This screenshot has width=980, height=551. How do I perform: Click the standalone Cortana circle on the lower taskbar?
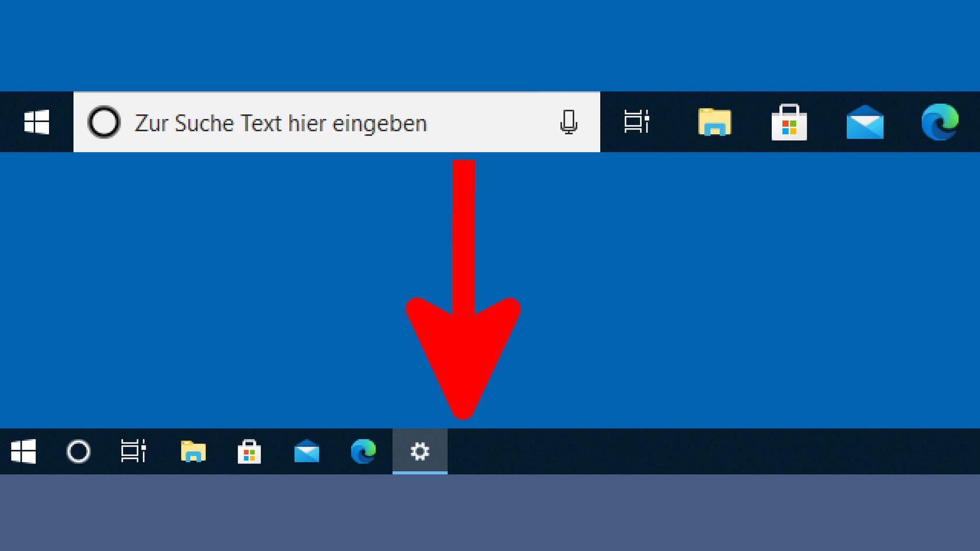(x=78, y=451)
